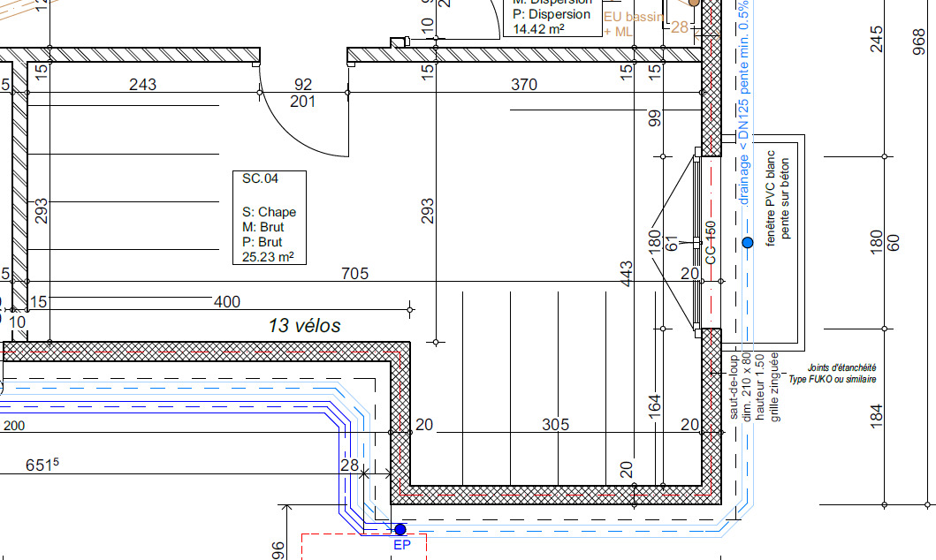Click the blue drainage DN125 pipe label
Image resolution: width=936 pixels, height=560 pixels.
(x=744, y=102)
